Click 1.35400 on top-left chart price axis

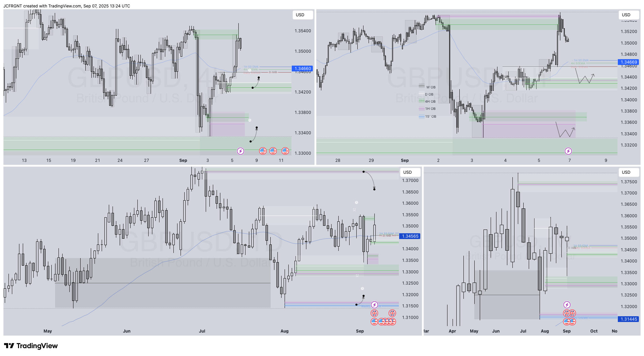coord(303,31)
